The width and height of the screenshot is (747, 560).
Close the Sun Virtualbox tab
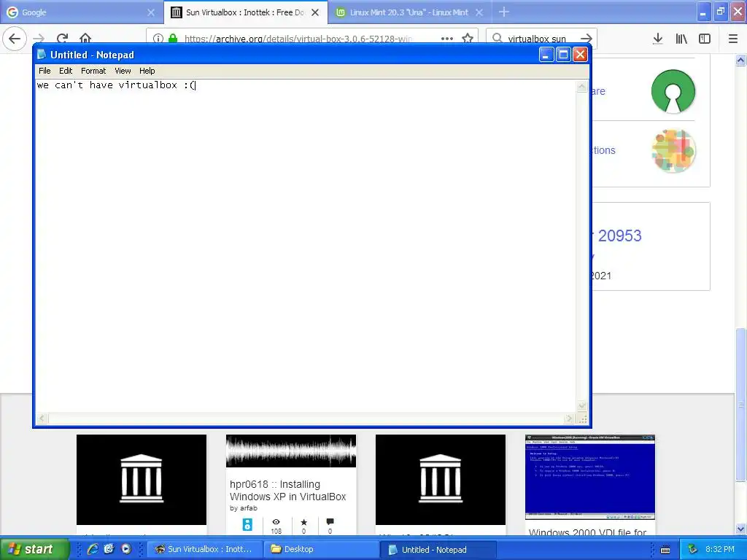(315, 13)
